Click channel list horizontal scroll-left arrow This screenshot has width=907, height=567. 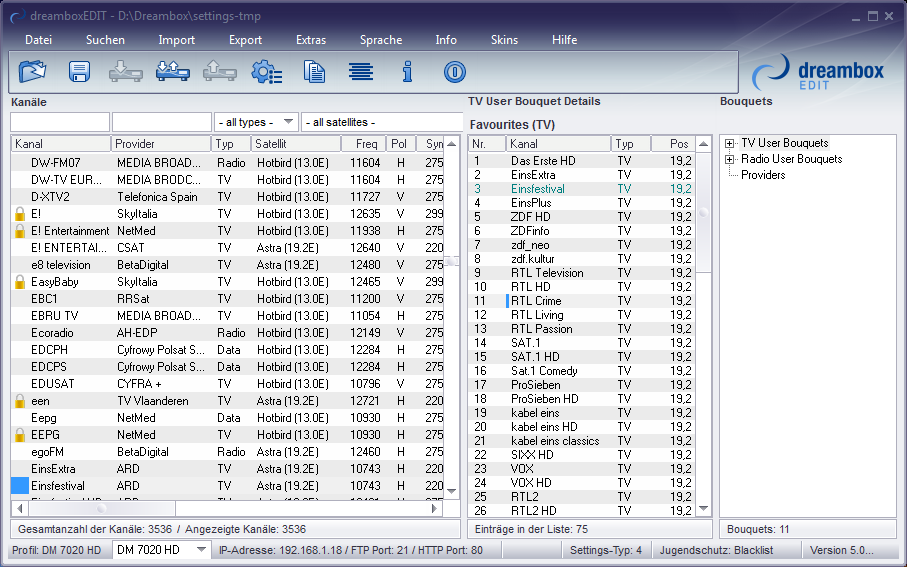pos(20,509)
